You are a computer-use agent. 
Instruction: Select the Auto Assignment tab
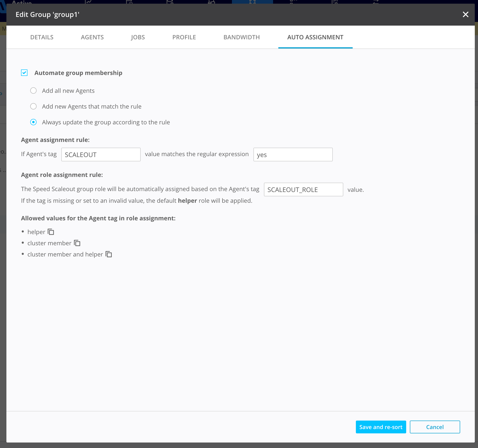tap(315, 37)
